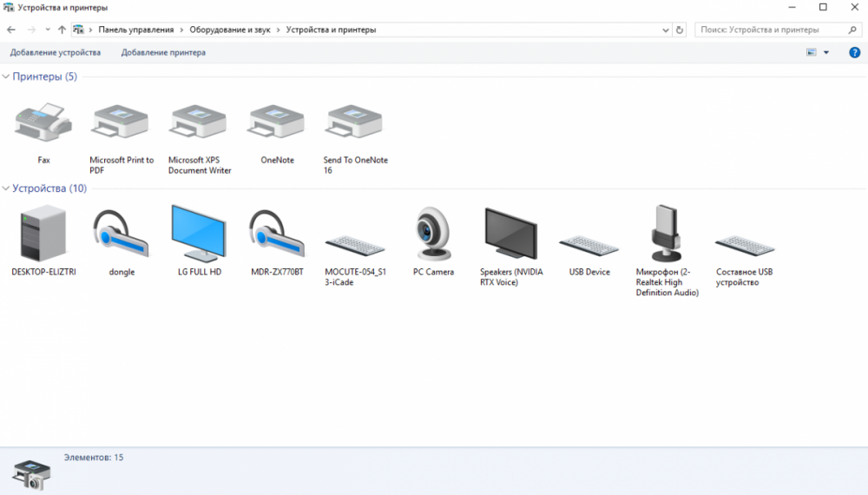The height and width of the screenshot is (495, 868).
Task: Expand the address bar history dropdown
Action: point(665,30)
